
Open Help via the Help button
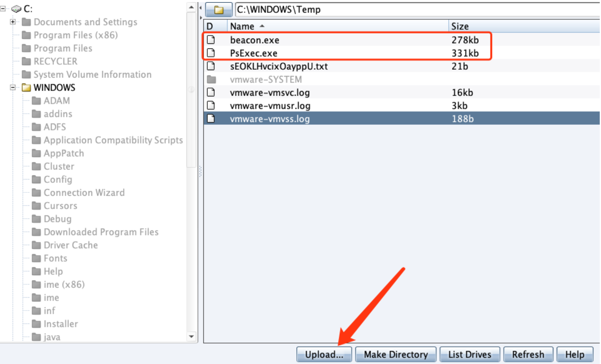coord(575,354)
